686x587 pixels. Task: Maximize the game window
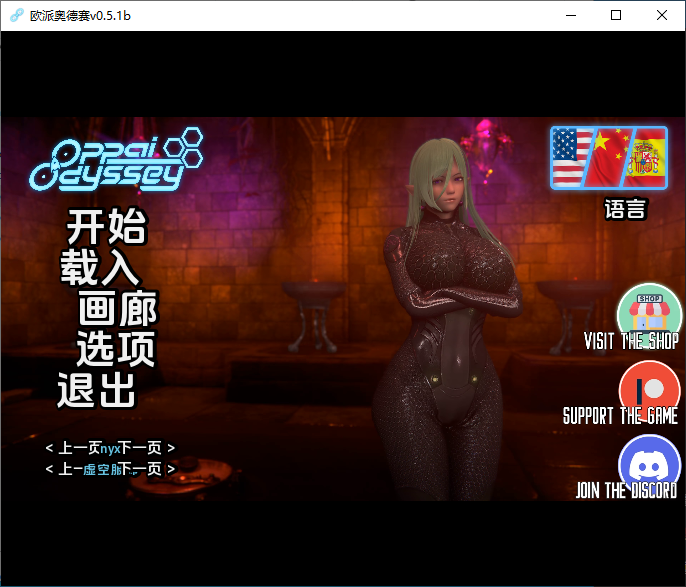tap(616, 15)
